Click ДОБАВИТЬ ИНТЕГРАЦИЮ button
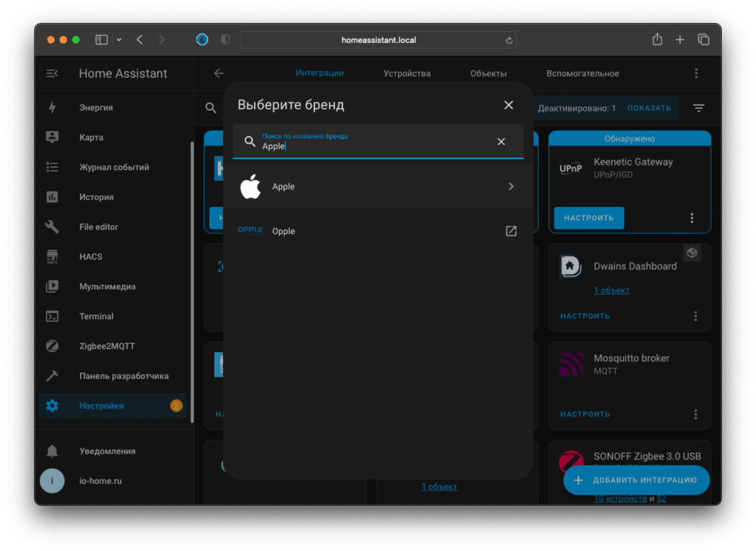This screenshot has height=551, width=756. [636, 480]
